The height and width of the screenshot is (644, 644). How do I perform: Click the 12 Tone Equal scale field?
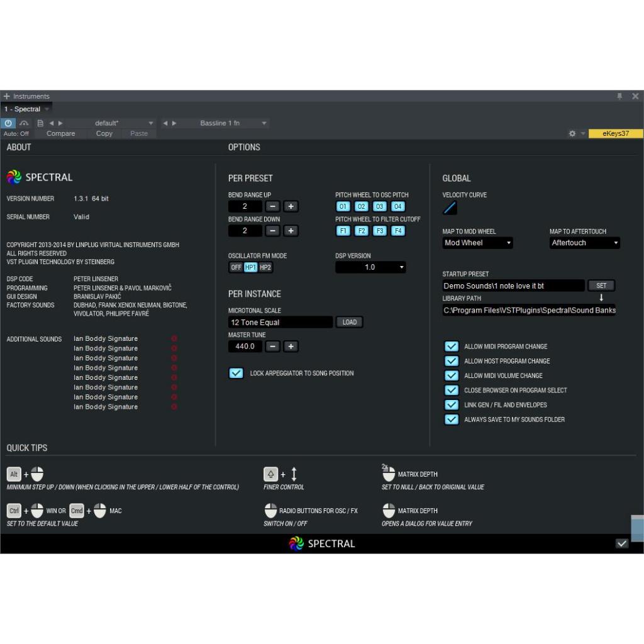point(280,322)
